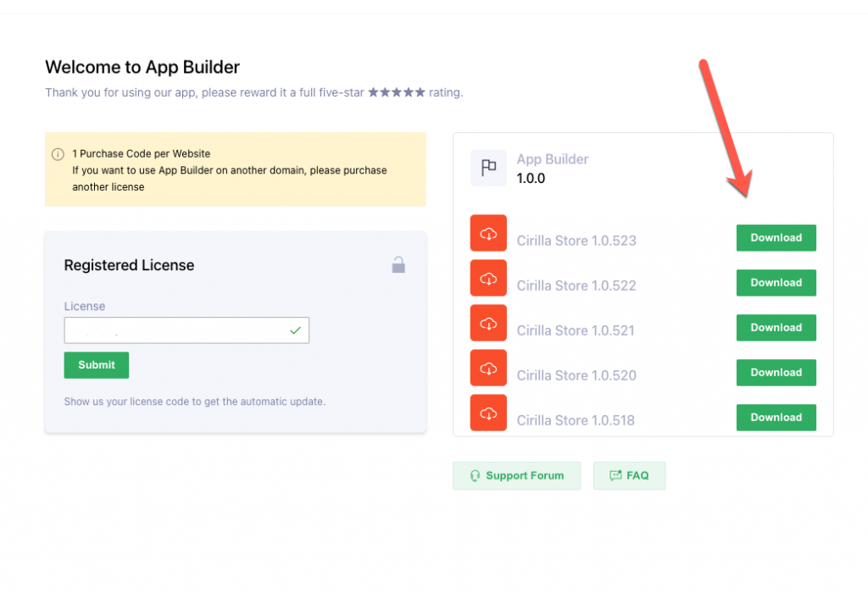Image resolution: width=868 pixels, height=599 pixels.
Task: Select the 'Cirilla Store 1.0.520' text
Action: tap(576, 375)
